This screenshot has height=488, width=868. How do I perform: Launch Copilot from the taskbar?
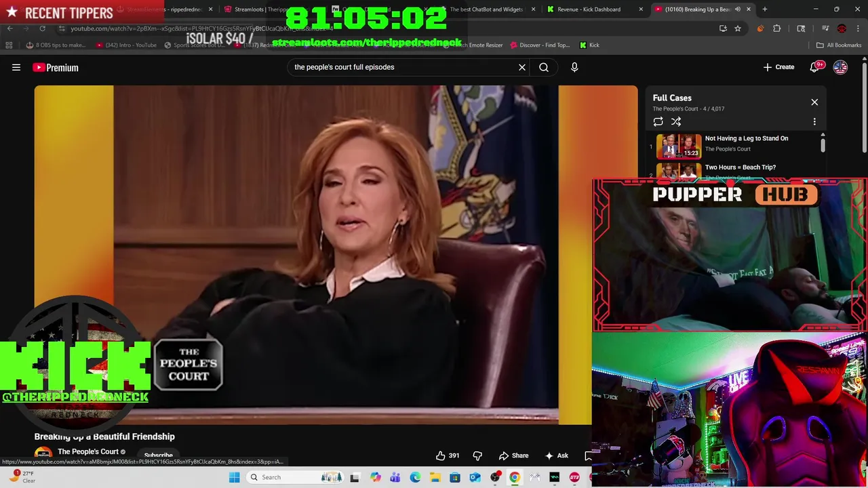coord(375,477)
